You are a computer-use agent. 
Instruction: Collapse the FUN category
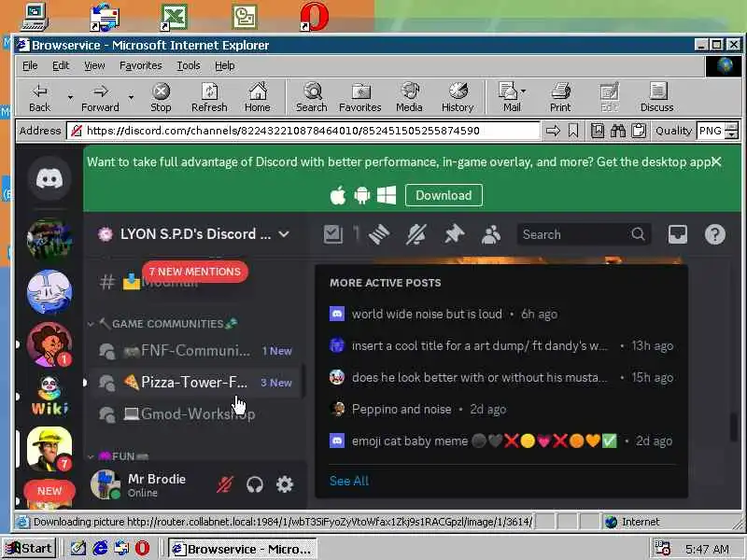tap(120, 456)
